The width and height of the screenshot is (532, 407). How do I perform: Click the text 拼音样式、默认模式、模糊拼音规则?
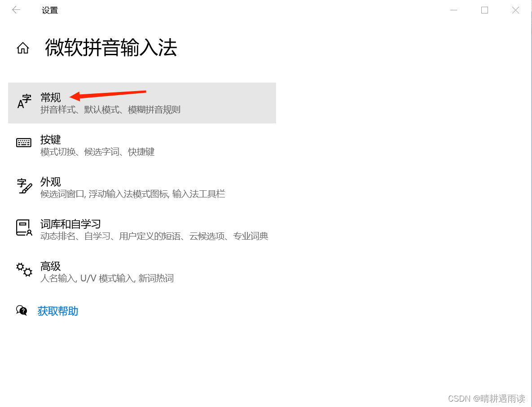(x=110, y=109)
